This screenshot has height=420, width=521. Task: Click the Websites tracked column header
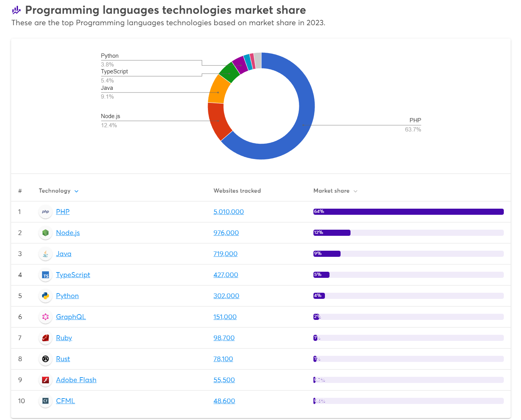pyautogui.click(x=237, y=191)
